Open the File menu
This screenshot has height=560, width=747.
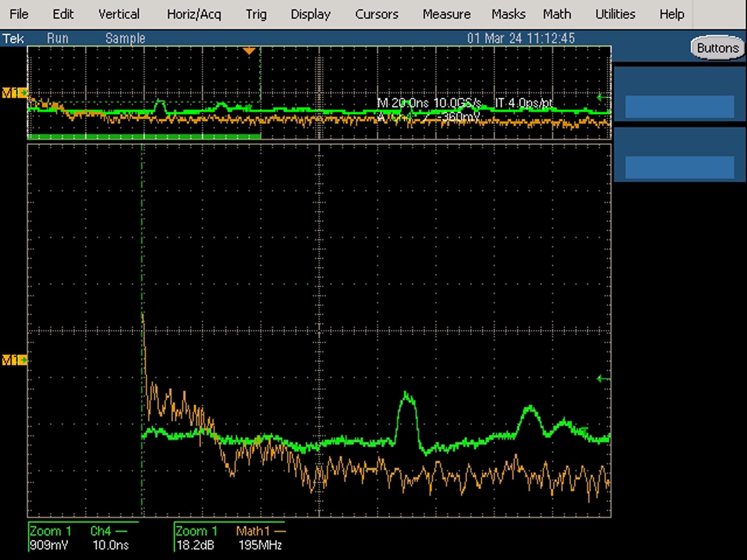tap(19, 14)
